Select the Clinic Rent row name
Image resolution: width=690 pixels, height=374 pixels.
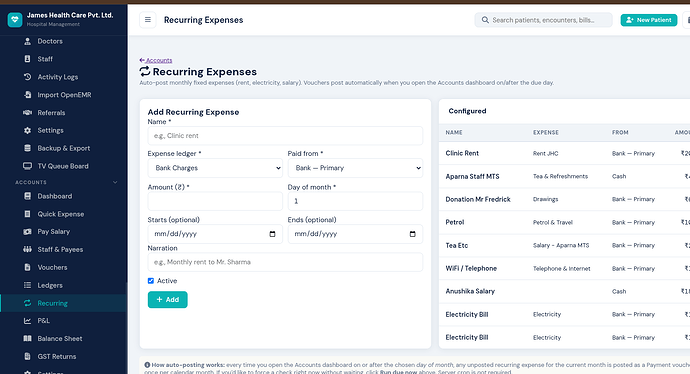click(x=462, y=153)
